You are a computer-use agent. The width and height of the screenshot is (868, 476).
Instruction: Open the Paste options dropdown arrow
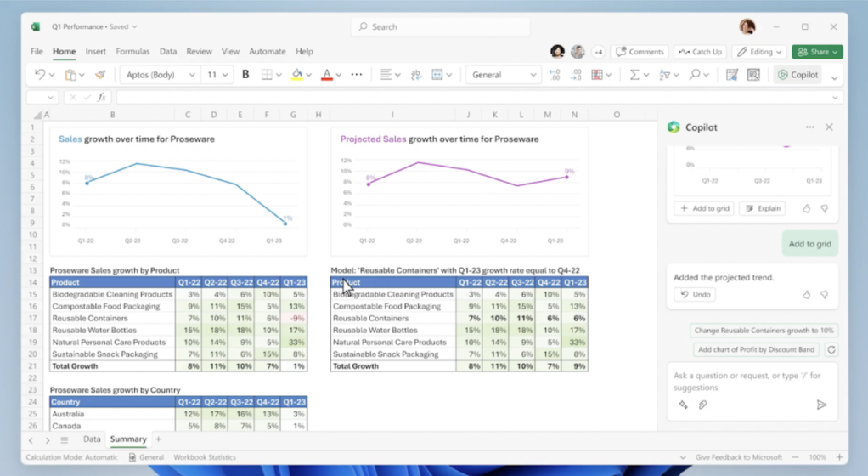pyautogui.click(x=82, y=75)
